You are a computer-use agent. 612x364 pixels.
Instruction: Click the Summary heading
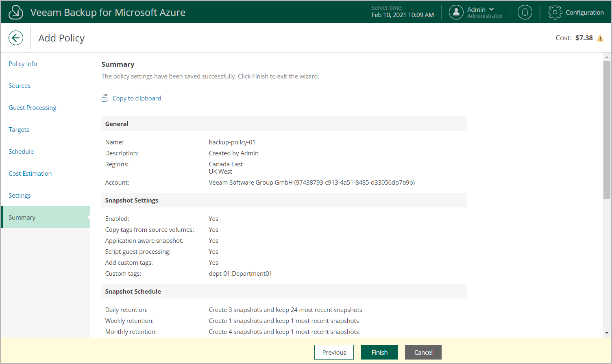click(118, 64)
